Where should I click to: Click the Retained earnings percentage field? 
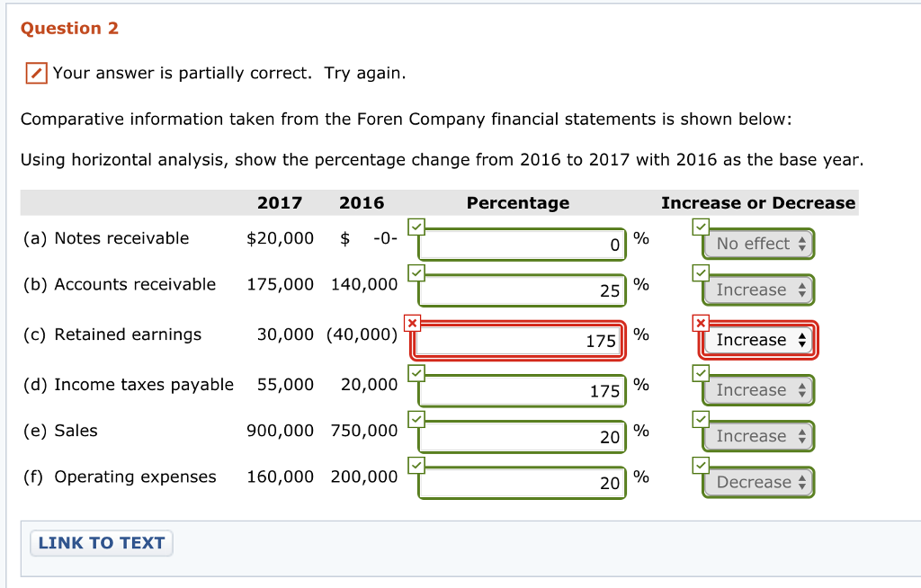(518, 341)
